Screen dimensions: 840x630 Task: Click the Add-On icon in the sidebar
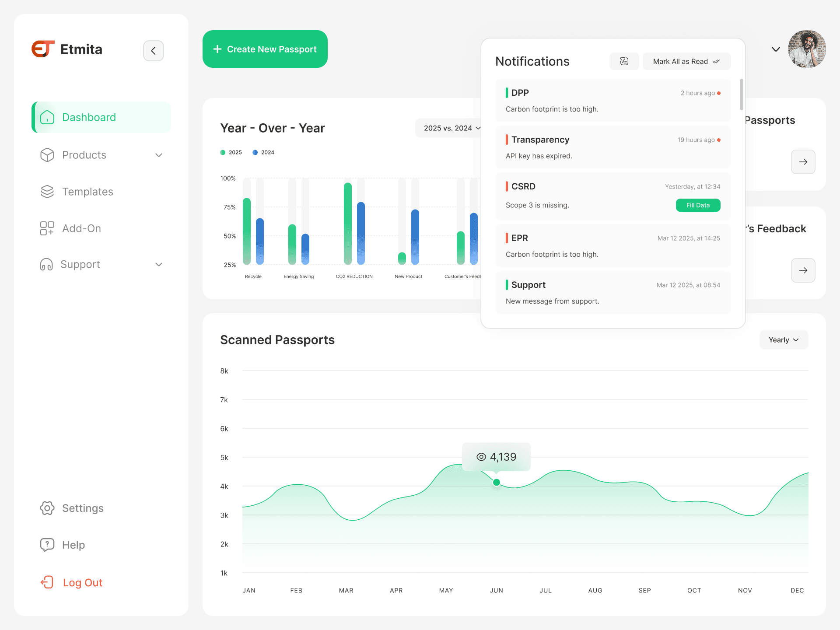(x=47, y=228)
